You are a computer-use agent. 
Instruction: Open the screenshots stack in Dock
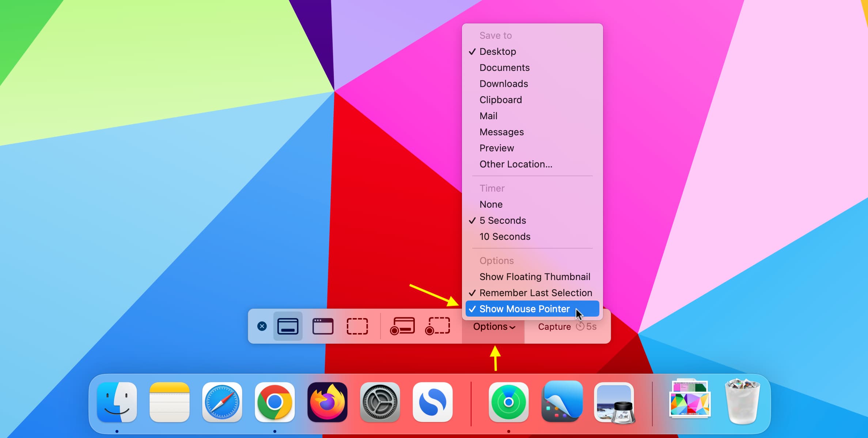point(690,399)
